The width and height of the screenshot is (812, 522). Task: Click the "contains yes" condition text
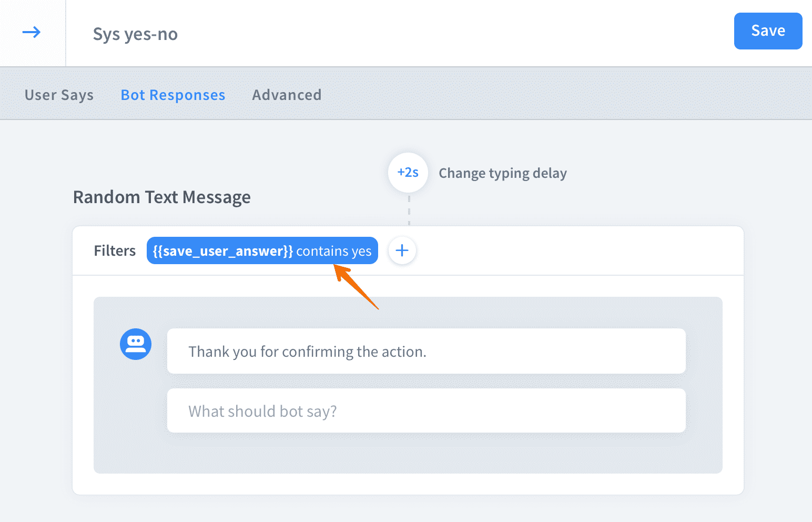(x=334, y=251)
